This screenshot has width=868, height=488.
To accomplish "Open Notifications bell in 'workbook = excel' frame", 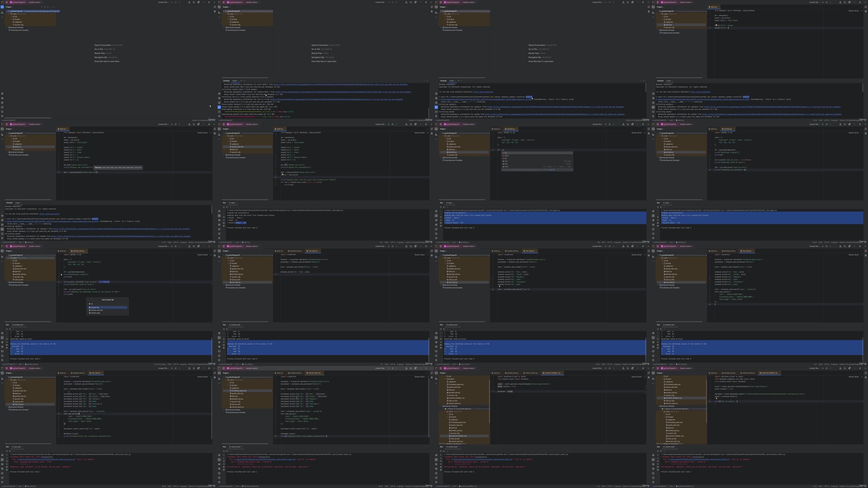I will point(649,373).
